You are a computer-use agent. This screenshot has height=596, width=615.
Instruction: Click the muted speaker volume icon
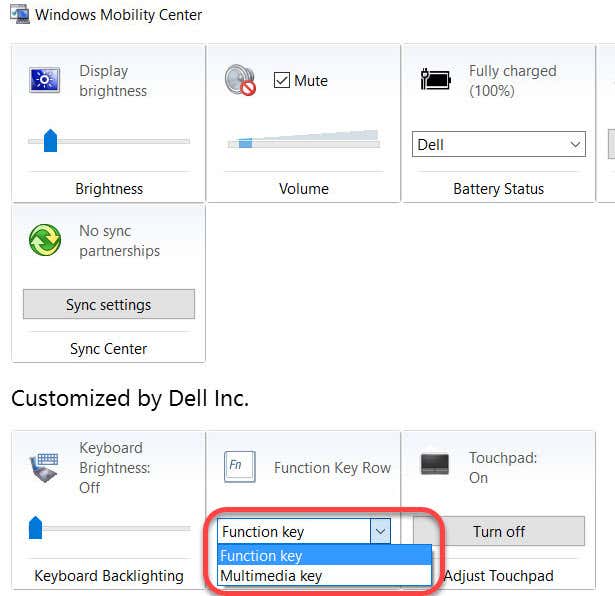coord(241,80)
